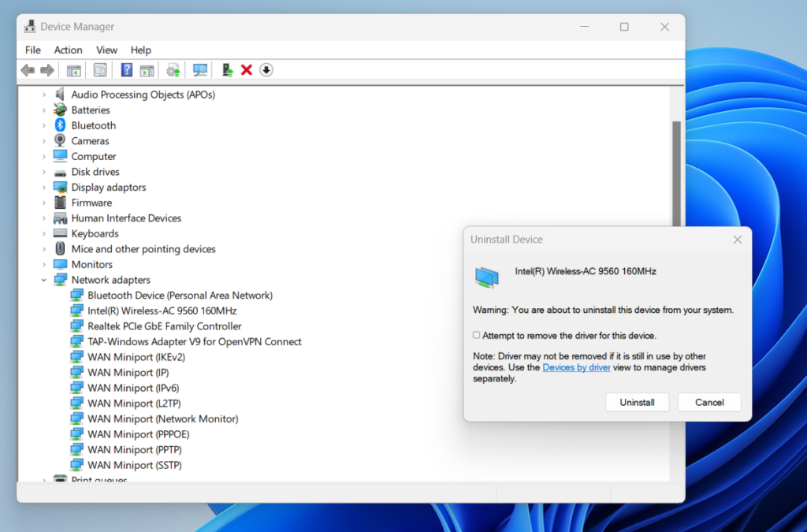Viewport: 807px width, 532px height.
Task: Click the device tree vertical scrollbar
Action: coord(675,236)
